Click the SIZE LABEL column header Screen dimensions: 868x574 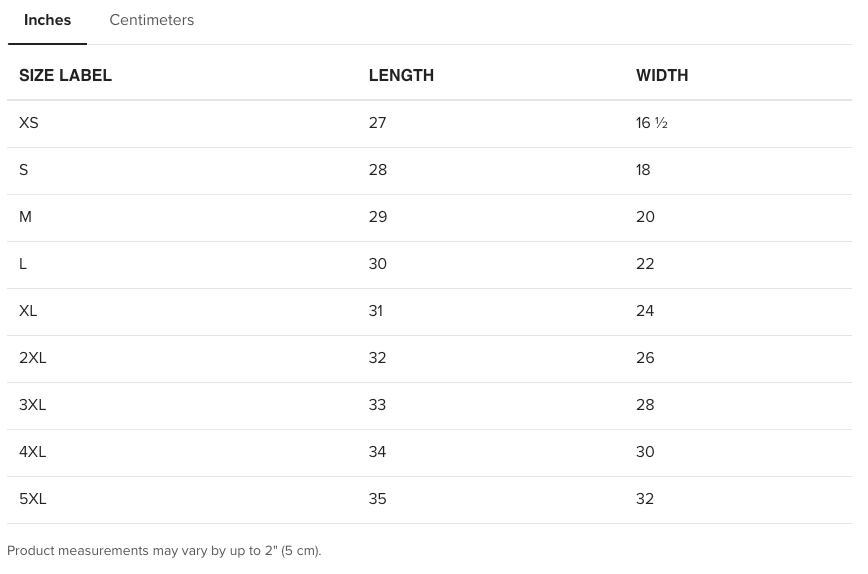65,76
